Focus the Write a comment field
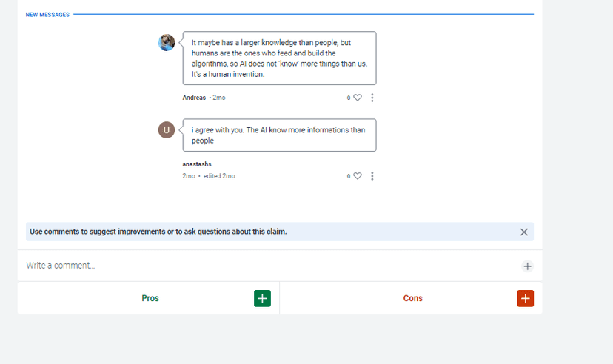 coord(259,266)
